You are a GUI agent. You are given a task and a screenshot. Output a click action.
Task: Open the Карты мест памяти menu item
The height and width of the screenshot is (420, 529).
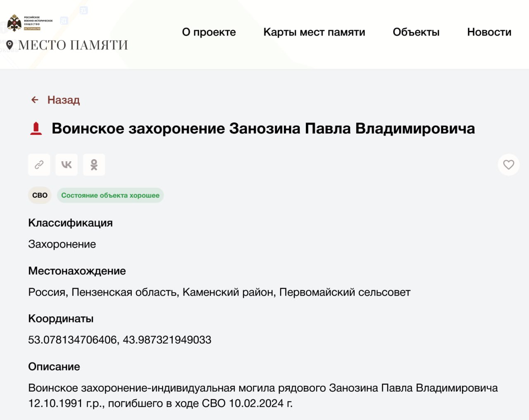coord(314,32)
